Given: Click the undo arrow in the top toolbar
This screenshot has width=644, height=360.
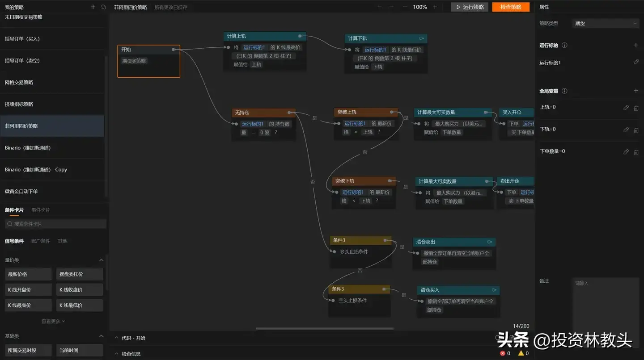Looking at the screenshot, I should pyautogui.click(x=380, y=7).
